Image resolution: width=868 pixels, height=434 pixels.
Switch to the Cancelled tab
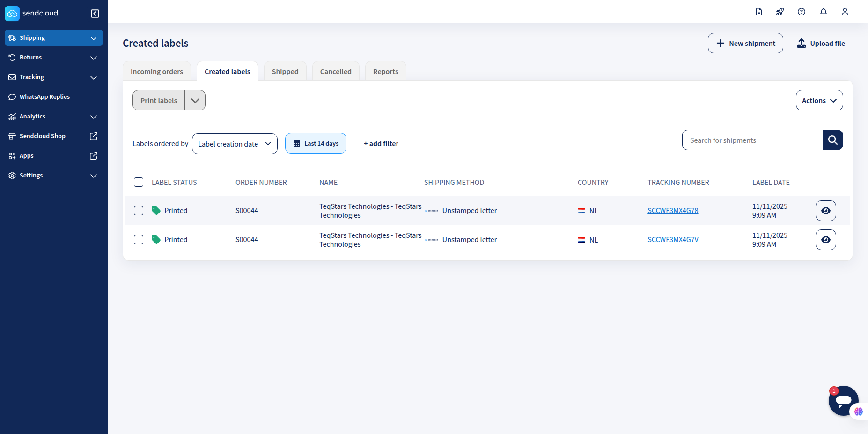pyautogui.click(x=336, y=71)
